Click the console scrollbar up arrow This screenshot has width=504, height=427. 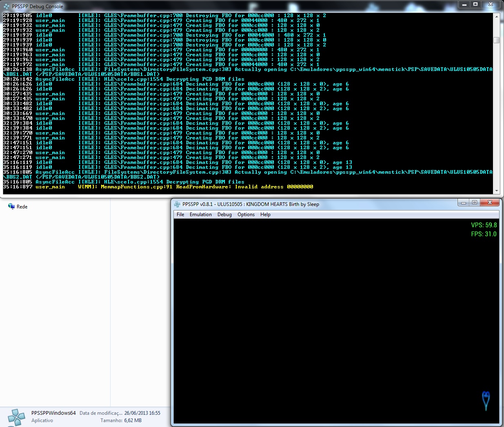497,16
